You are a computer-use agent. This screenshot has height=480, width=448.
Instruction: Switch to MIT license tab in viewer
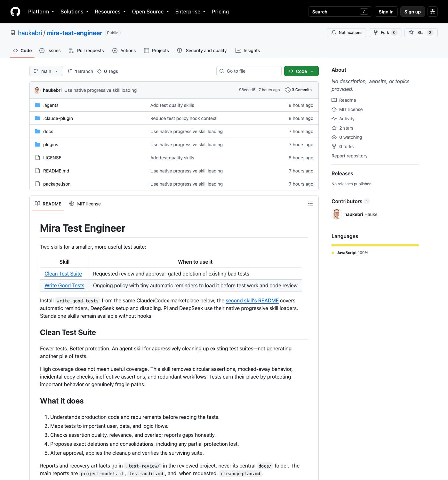(85, 204)
